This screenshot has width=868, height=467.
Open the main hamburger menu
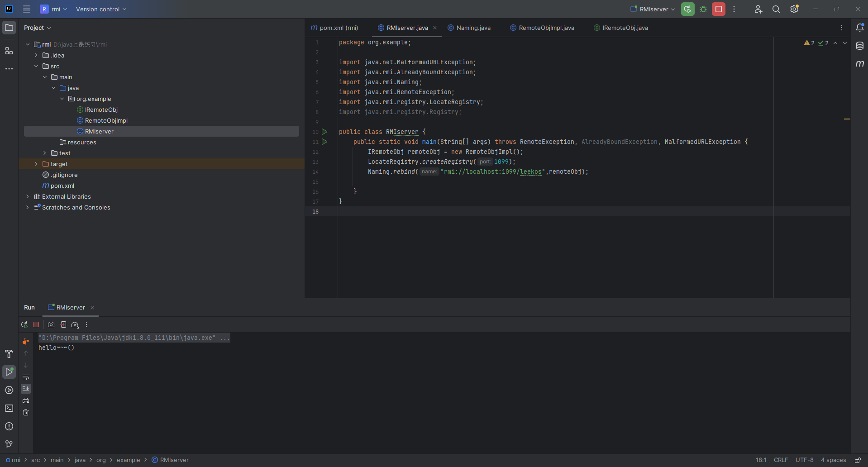click(27, 9)
